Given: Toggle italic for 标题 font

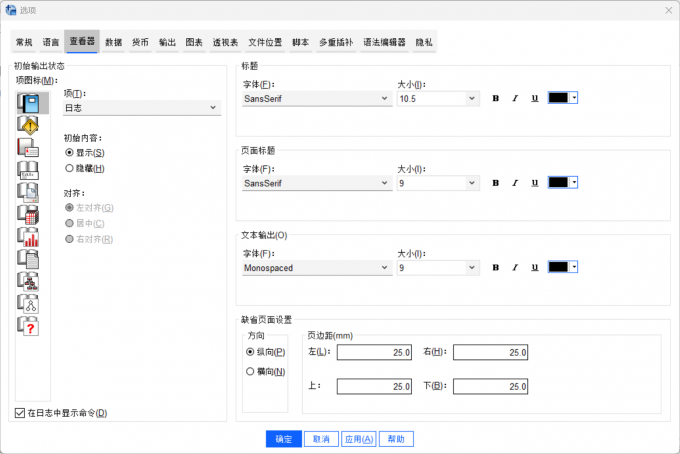Looking at the screenshot, I should tap(515, 98).
